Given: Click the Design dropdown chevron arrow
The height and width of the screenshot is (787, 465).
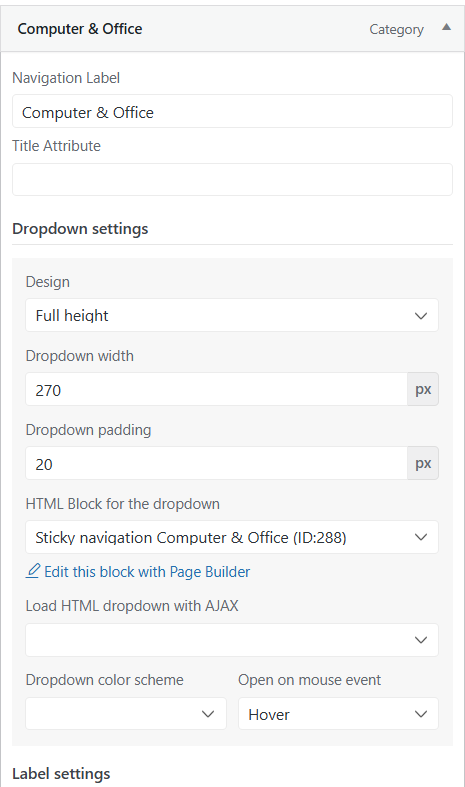Looking at the screenshot, I should (x=421, y=316).
